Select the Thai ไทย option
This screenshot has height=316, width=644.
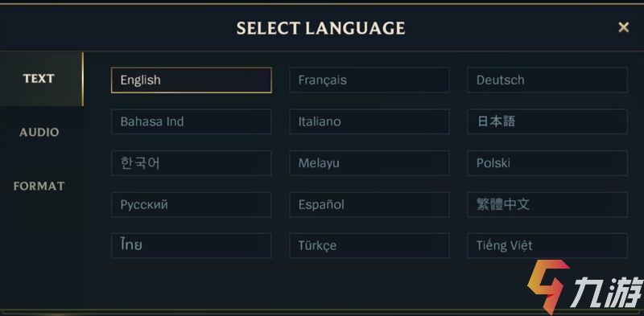[192, 245]
